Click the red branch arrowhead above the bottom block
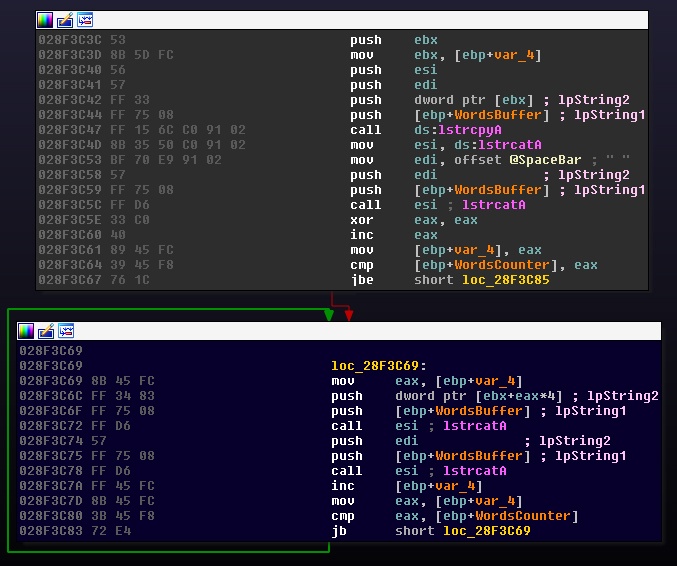 pos(348,315)
